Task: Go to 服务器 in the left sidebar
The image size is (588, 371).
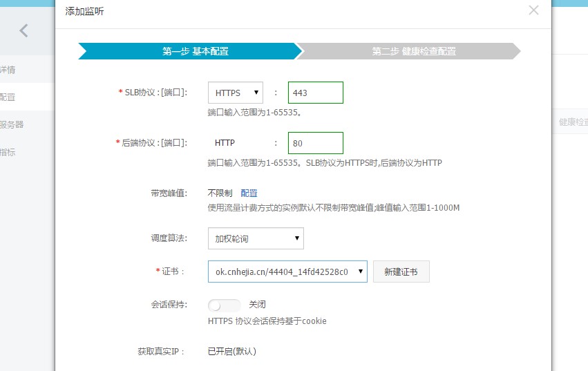Action: click(x=12, y=124)
